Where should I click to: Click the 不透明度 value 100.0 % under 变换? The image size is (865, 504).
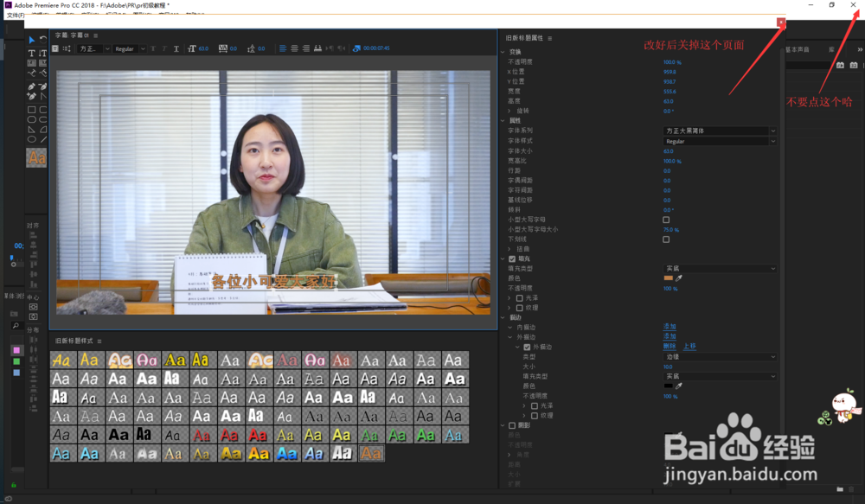coord(672,62)
